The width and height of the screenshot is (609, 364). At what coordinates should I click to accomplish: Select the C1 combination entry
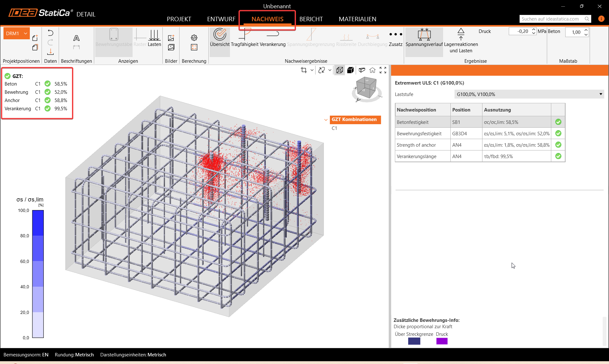(334, 128)
